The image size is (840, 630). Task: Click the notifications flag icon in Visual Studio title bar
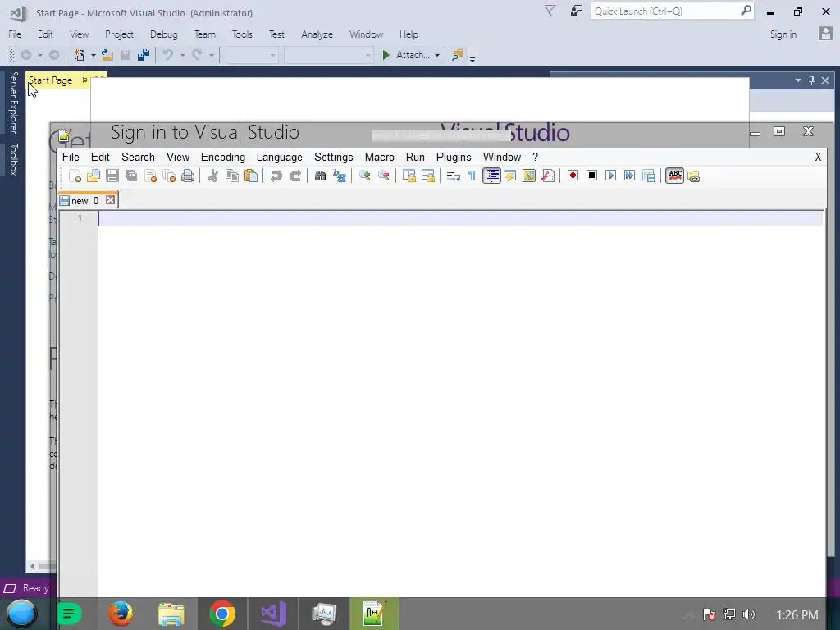tap(550, 11)
